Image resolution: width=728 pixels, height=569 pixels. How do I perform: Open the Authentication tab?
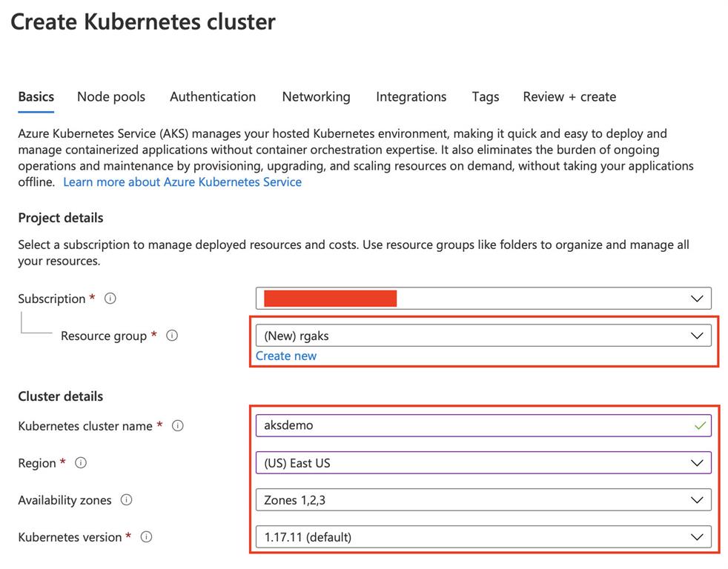213,97
